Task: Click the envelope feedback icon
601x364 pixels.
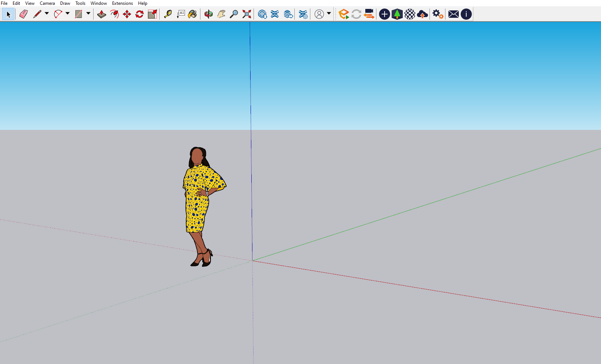Action: pyautogui.click(x=453, y=14)
